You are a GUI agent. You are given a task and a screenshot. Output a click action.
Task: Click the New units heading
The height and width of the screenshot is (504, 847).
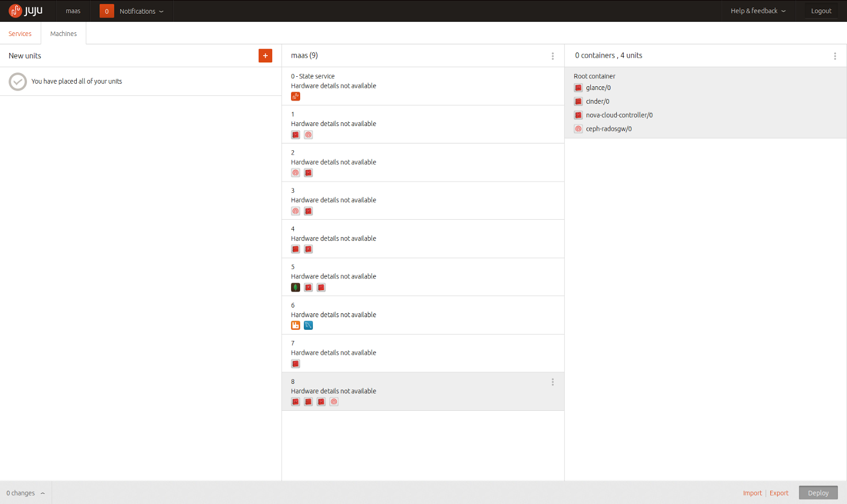pyautogui.click(x=25, y=56)
